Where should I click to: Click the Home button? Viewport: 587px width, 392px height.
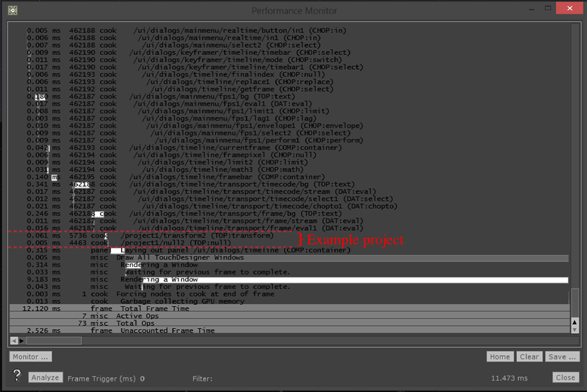[x=500, y=357]
